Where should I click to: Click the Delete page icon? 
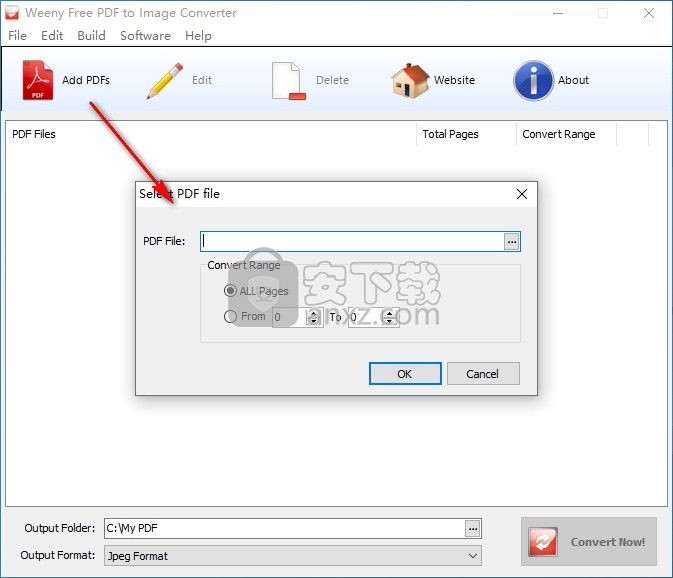(x=288, y=81)
